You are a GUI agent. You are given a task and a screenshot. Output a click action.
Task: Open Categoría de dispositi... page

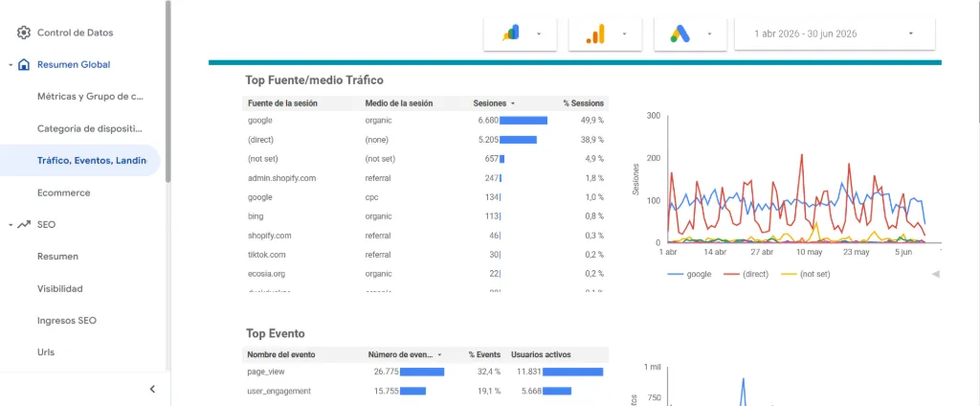(90, 129)
